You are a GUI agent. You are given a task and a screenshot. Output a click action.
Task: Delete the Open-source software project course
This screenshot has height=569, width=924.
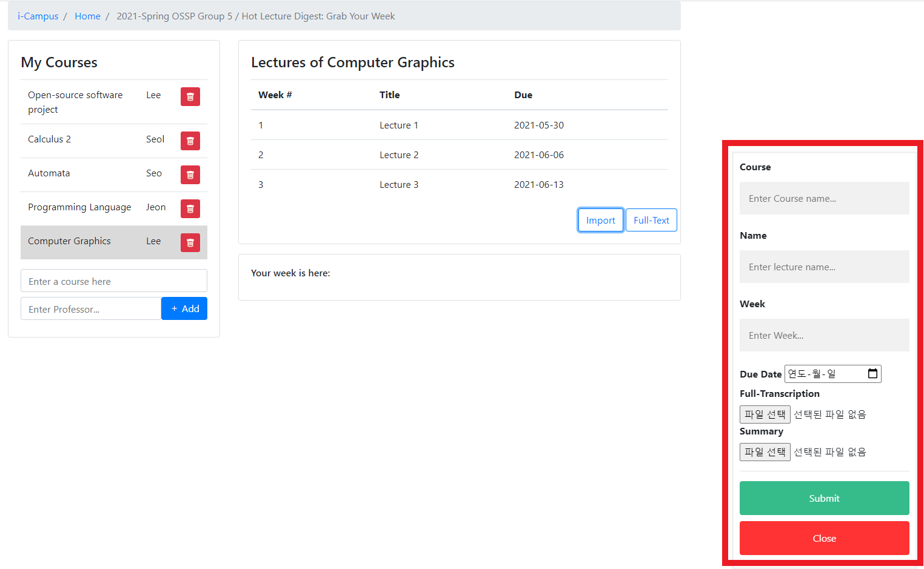coord(190,96)
